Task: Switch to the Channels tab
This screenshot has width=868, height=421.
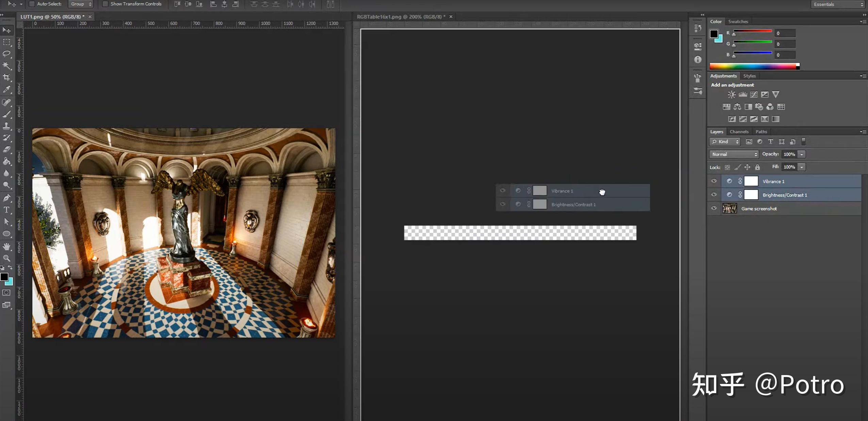Action: pyautogui.click(x=739, y=132)
